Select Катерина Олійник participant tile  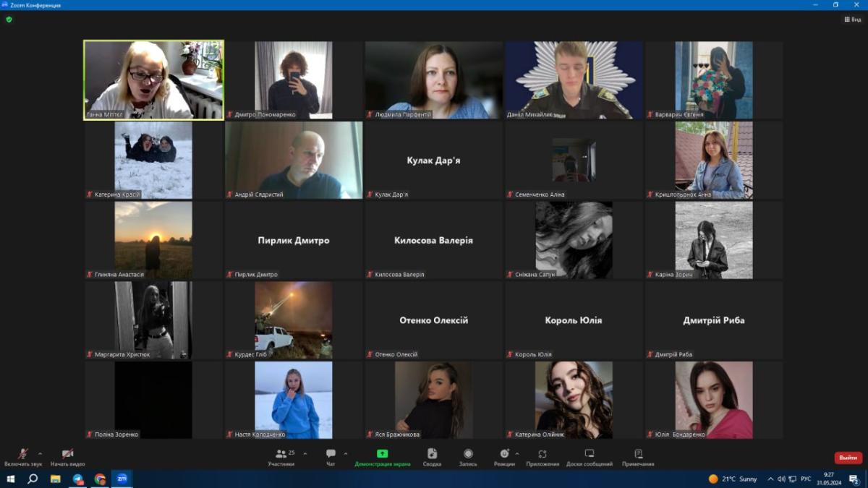point(574,400)
